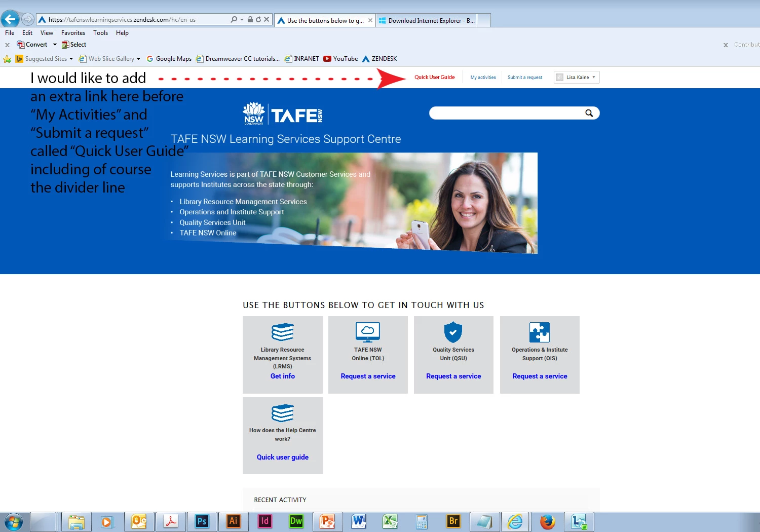Open the address bar dropdown arrow
This screenshot has height=532, width=760.
click(x=242, y=20)
